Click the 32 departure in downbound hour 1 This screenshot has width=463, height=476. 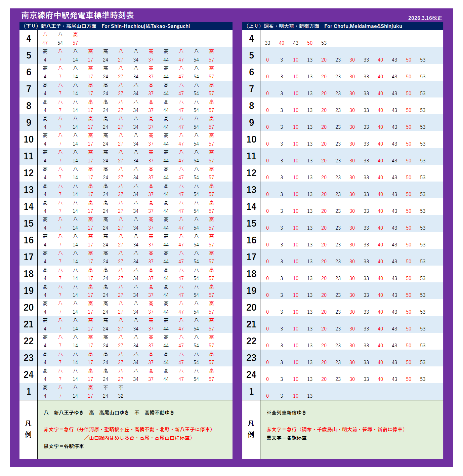coord(121,396)
